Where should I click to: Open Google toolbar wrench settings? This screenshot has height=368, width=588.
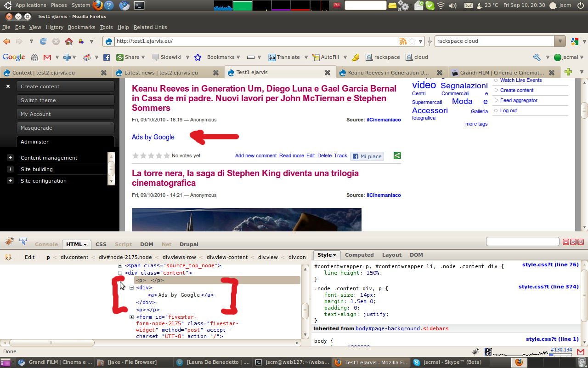pos(537,57)
